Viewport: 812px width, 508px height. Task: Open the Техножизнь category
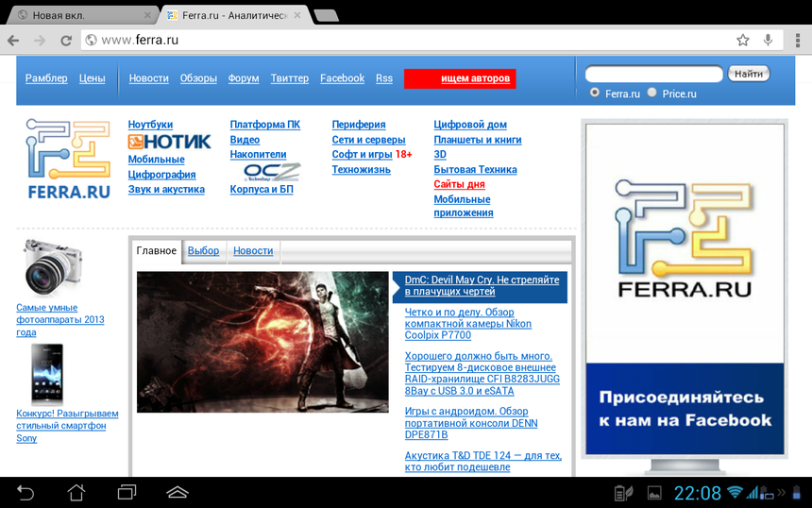pos(361,169)
